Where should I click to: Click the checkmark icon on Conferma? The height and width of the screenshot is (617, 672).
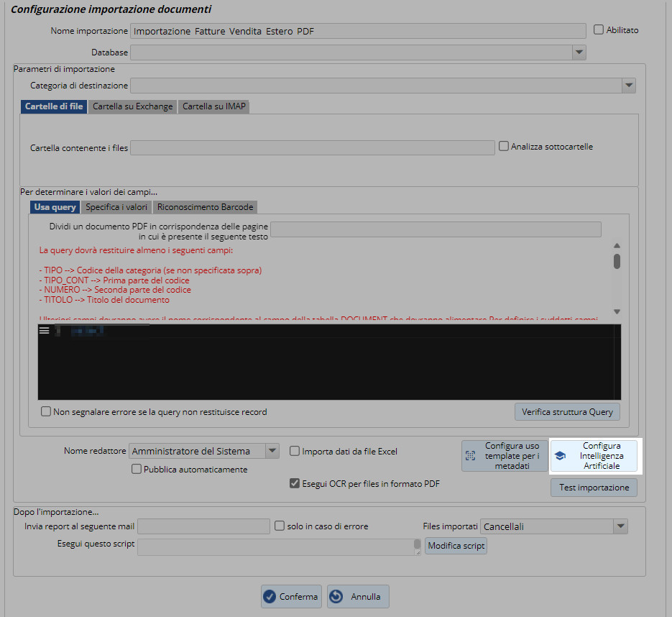coord(270,596)
